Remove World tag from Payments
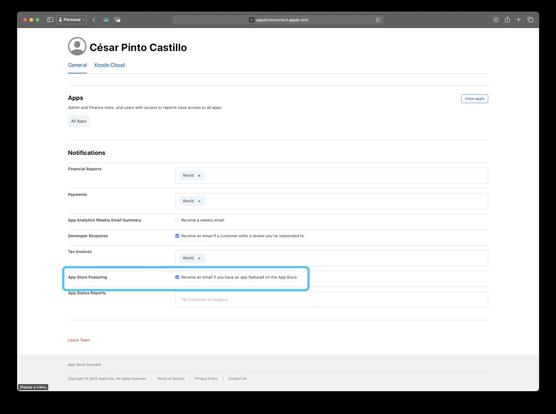Image resolution: width=556 pixels, height=414 pixels. [199, 201]
